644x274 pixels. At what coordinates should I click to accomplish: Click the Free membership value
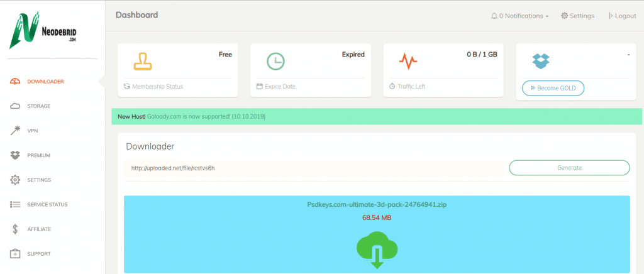click(x=226, y=54)
